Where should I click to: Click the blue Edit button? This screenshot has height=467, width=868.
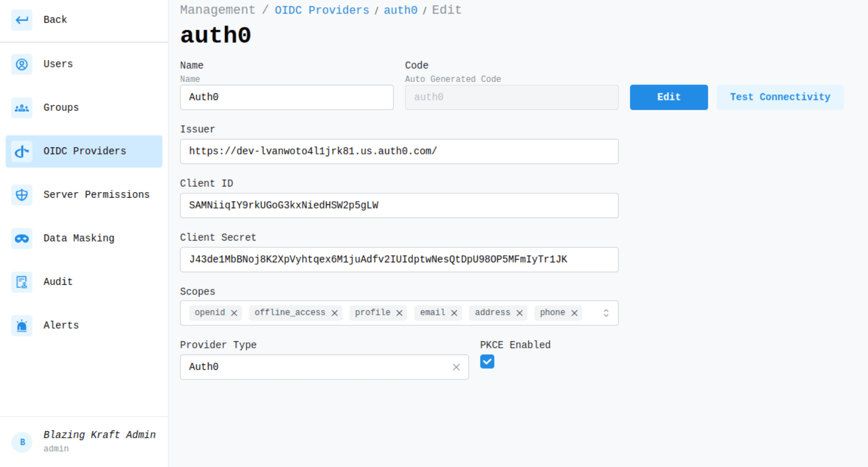(669, 97)
